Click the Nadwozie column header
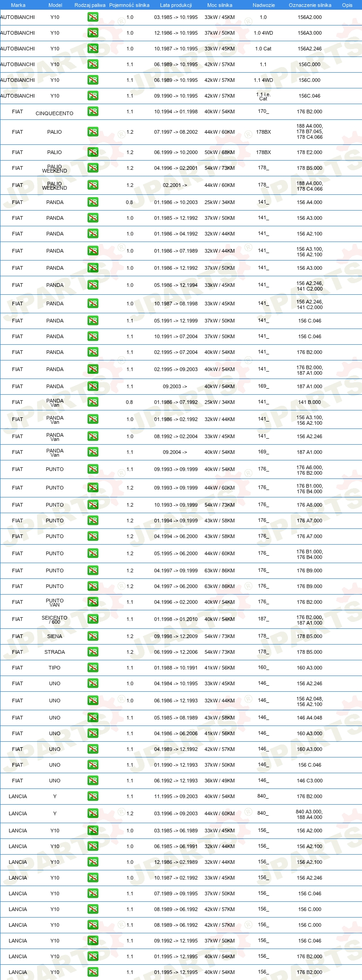The height and width of the screenshot is (980, 362). 263,5
